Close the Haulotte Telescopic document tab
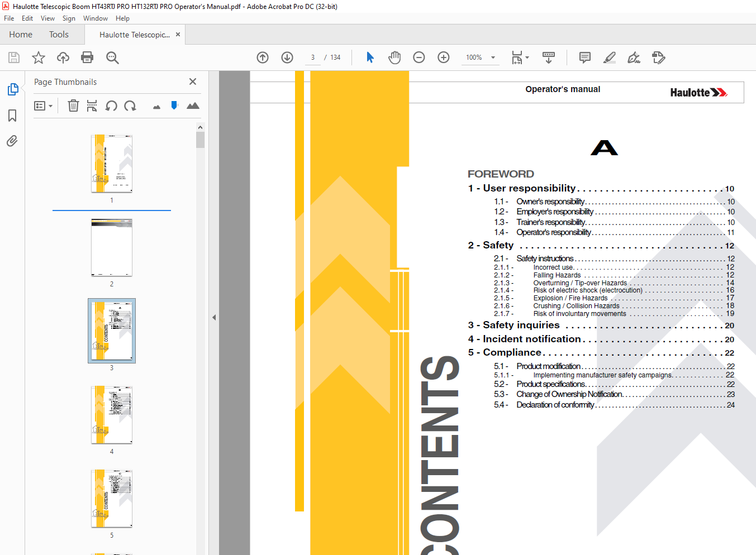The width and height of the screenshot is (756, 555). (x=178, y=35)
